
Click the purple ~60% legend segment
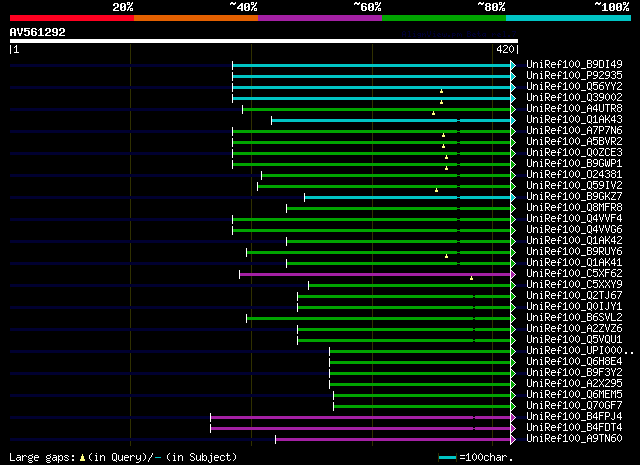coord(320,18)
